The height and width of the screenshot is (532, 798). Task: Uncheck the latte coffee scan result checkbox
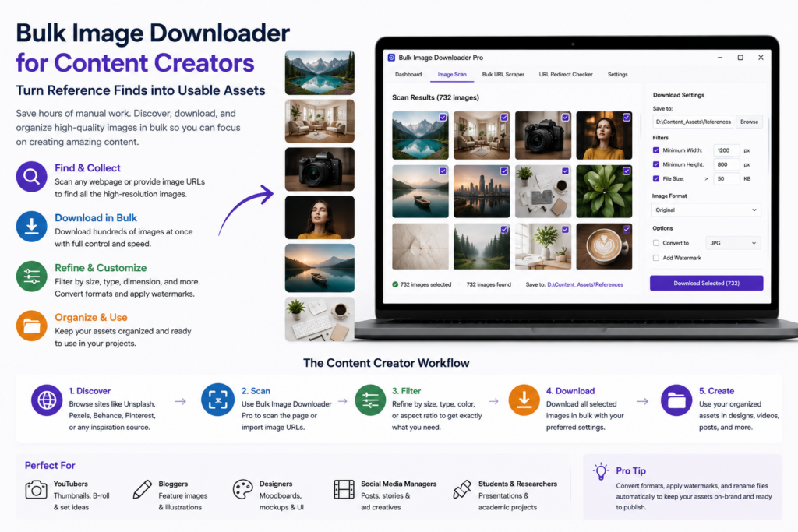tap(627, 229)
